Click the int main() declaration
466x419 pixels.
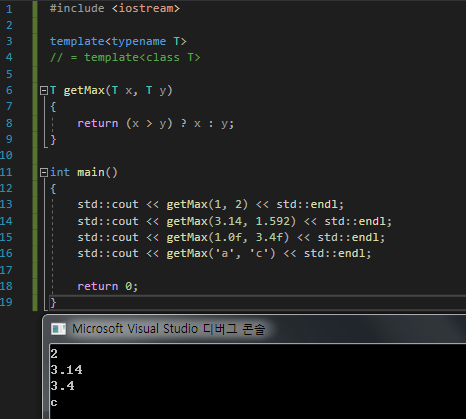click(84, 173)
